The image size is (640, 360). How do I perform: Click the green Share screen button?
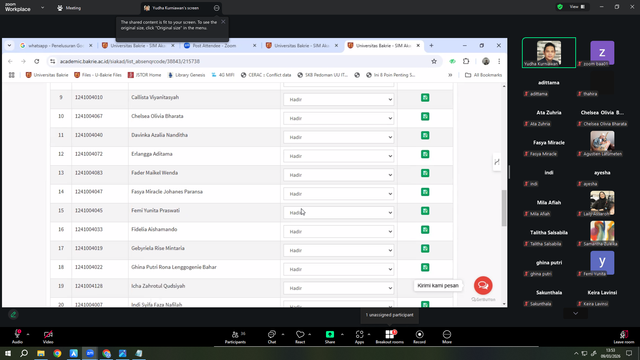pyautogui.click(x=330, y=337)
